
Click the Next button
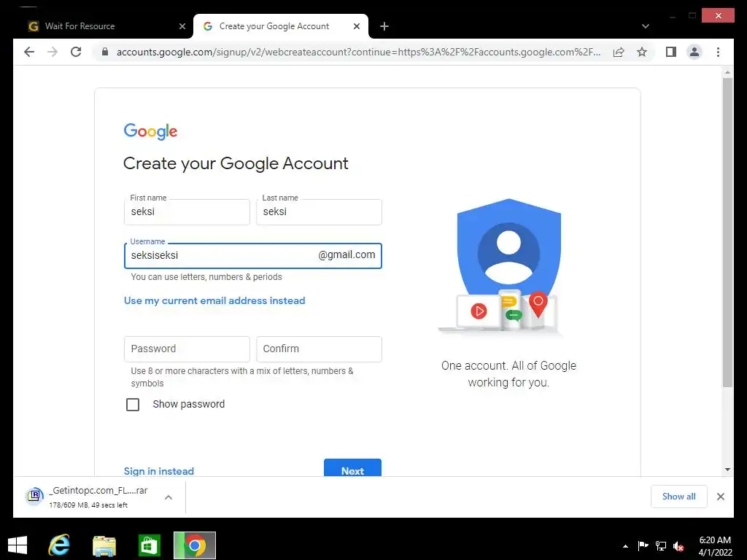(352, 467)
